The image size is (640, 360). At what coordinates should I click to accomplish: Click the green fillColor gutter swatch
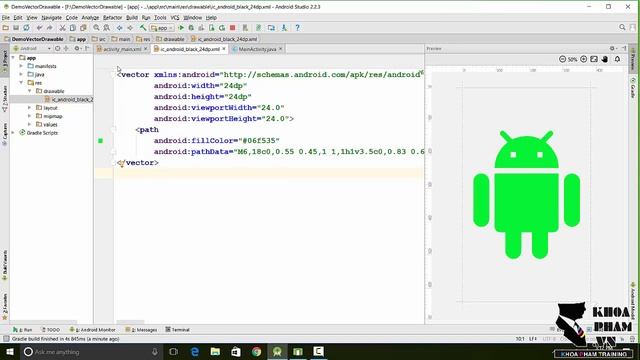(x=100, y=141)
